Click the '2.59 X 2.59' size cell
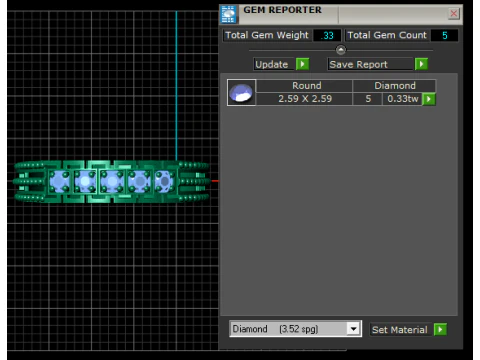Viewport: 480px width, 360px height. pos(305,99)
